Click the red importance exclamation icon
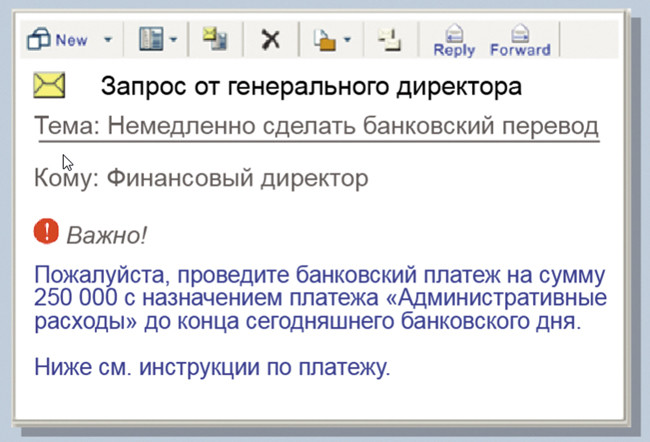This screenshot has width=650, height=442. coord(46,231)
